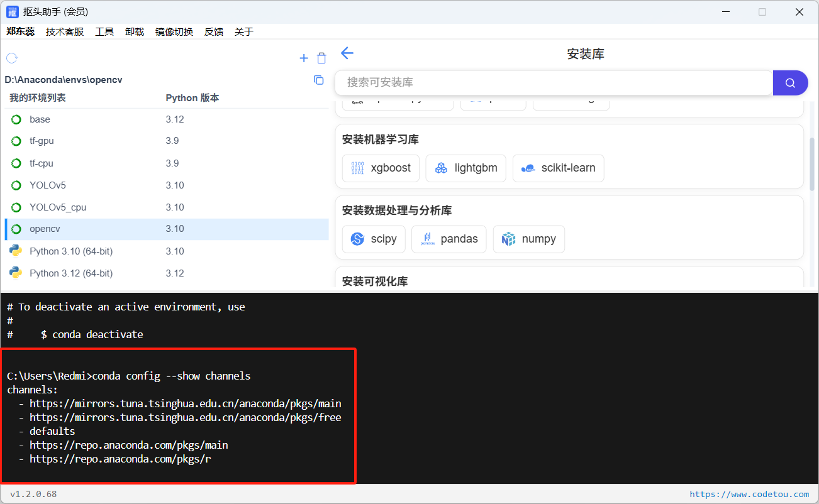Viewport: 819px width, 504px height.
Task: Click the 安装数据处理与分析库 section heading
Action: point(397,211)
